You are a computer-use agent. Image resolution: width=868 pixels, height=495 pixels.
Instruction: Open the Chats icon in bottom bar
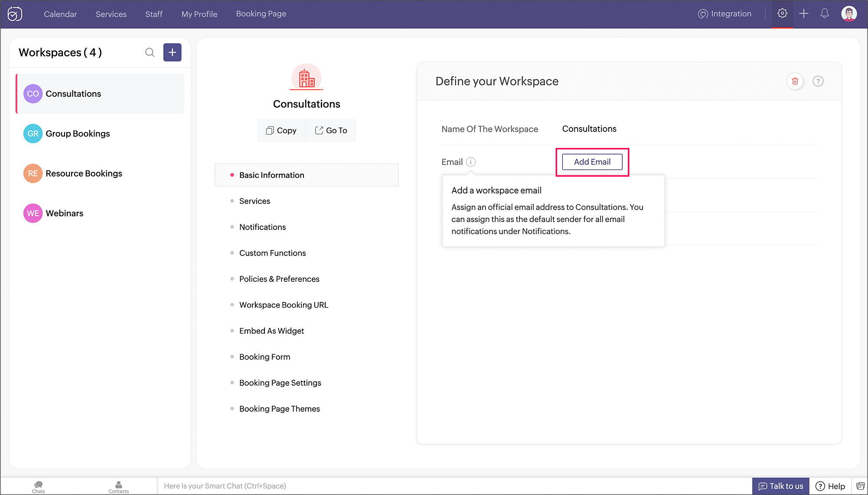pos(39,487)
